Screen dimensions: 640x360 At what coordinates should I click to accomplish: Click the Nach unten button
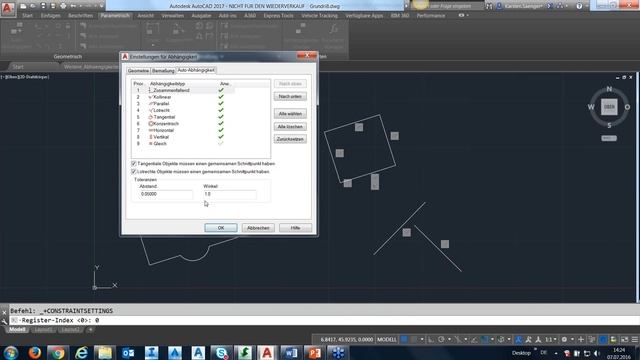click(290, 96)
